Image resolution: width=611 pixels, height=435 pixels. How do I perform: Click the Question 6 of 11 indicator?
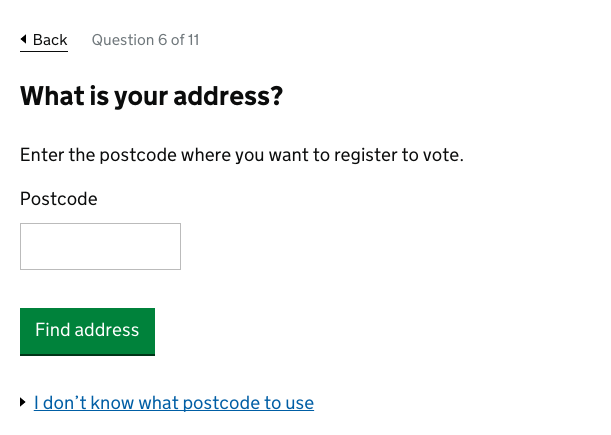click(145, 40)
